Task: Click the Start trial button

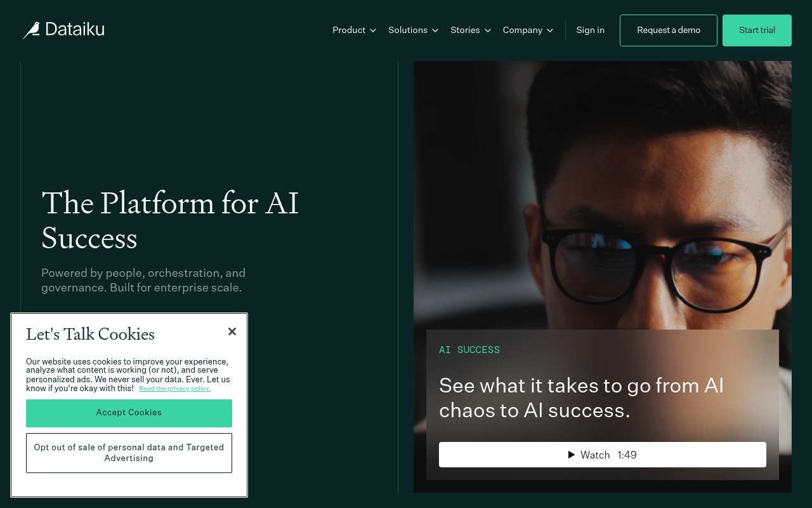Action: coord(757,30)
